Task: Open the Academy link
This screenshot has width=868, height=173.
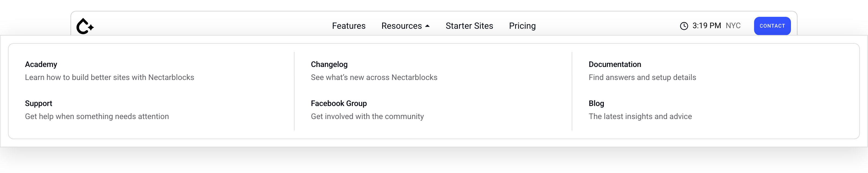Action: [41, 64]
